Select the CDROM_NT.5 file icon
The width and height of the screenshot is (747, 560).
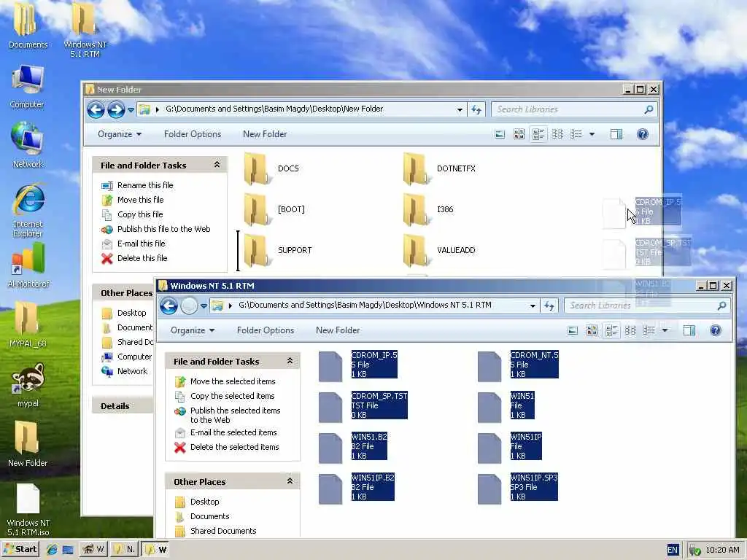point(489,367)
